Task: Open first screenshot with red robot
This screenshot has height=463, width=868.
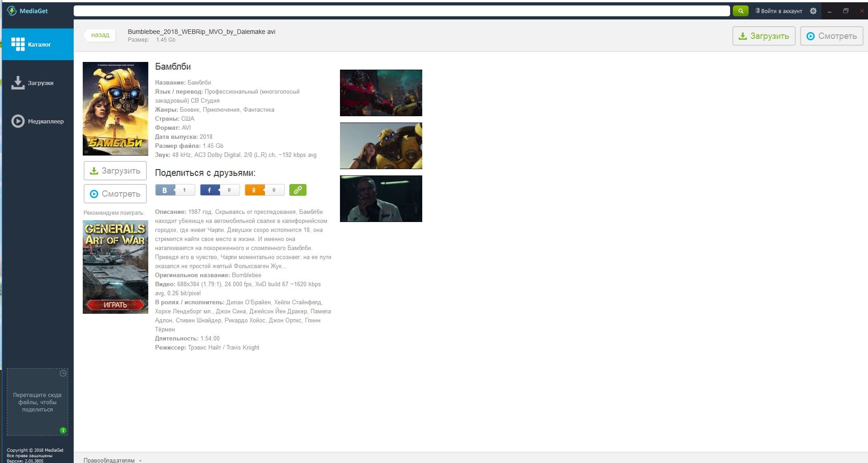Action: pyautogui.click(x=381, y=93)
